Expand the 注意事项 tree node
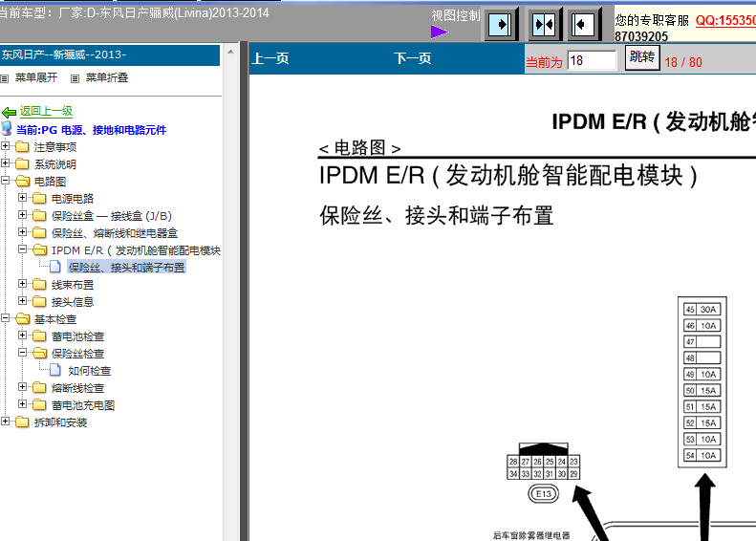The height and width of the screenshot is (541, 756). (6, 146)
